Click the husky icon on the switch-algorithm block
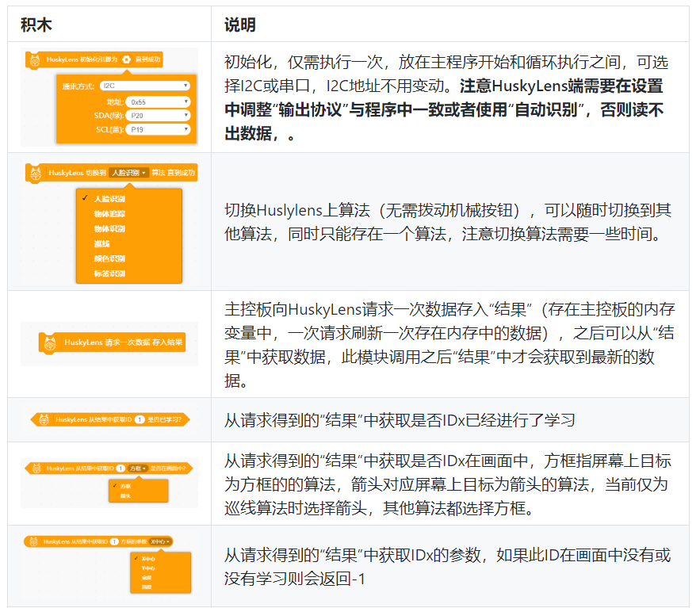The width and height of the screenshot is (700, 608). (x=36, y=173)
